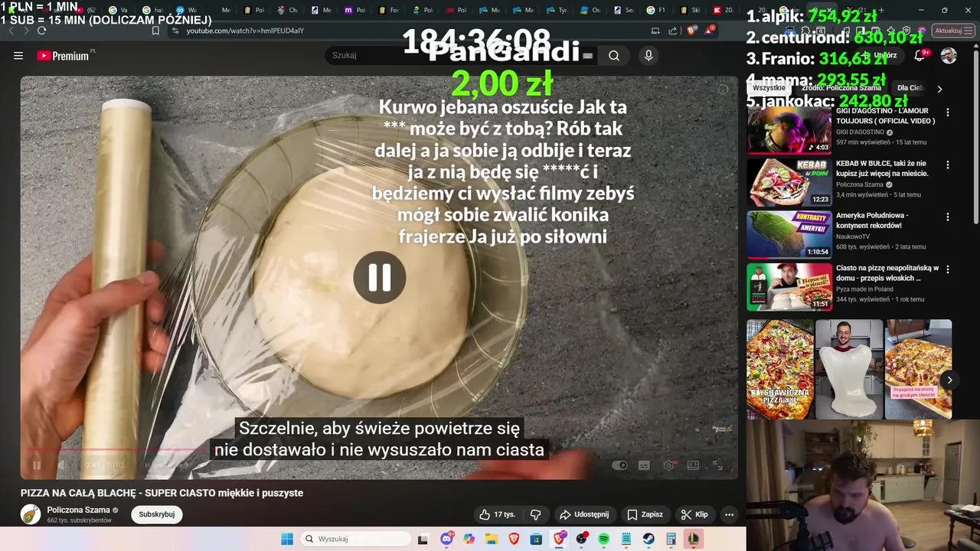Bookmark this page in address bar
This screenshot has height=551, width=980.
pos(155,31)
